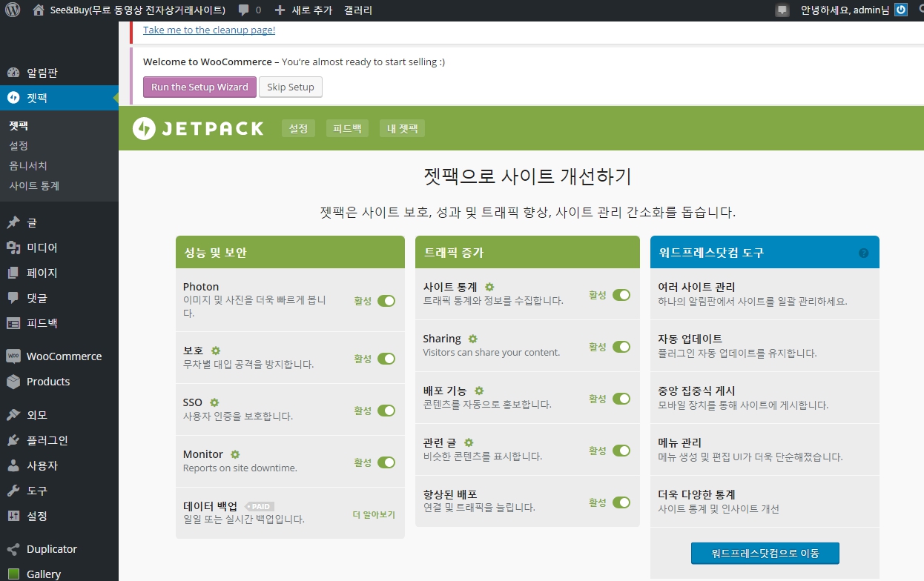
Task: Turn off the 관련 글 toggle
Action: (x=621, y=451)
